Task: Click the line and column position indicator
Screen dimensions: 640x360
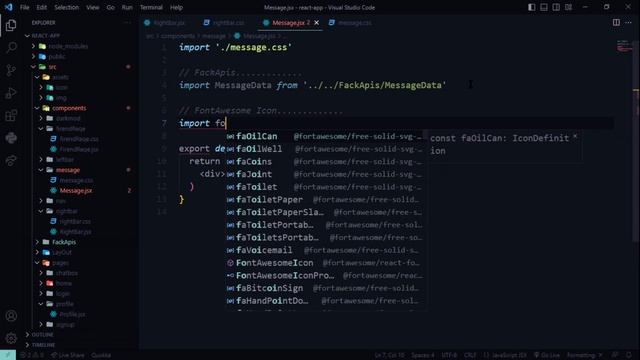Action: (x=389, y=355)
